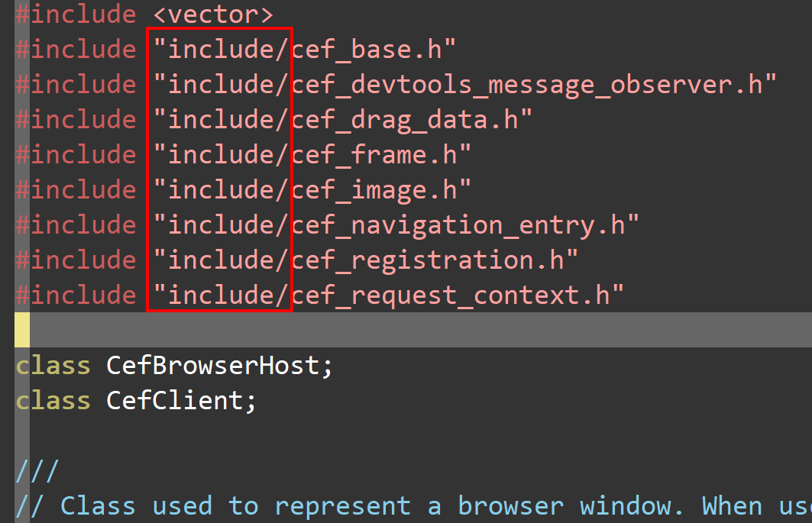Click yellow gutter marker on blank line
The image size is (812, 523).
[22, 330]
